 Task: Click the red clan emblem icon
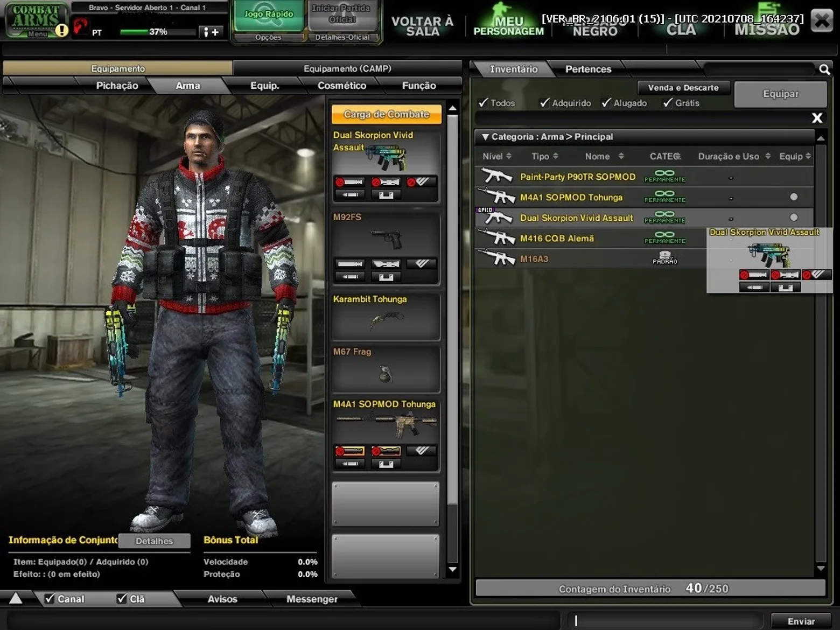pyautogui.click(x=81, y=25)
